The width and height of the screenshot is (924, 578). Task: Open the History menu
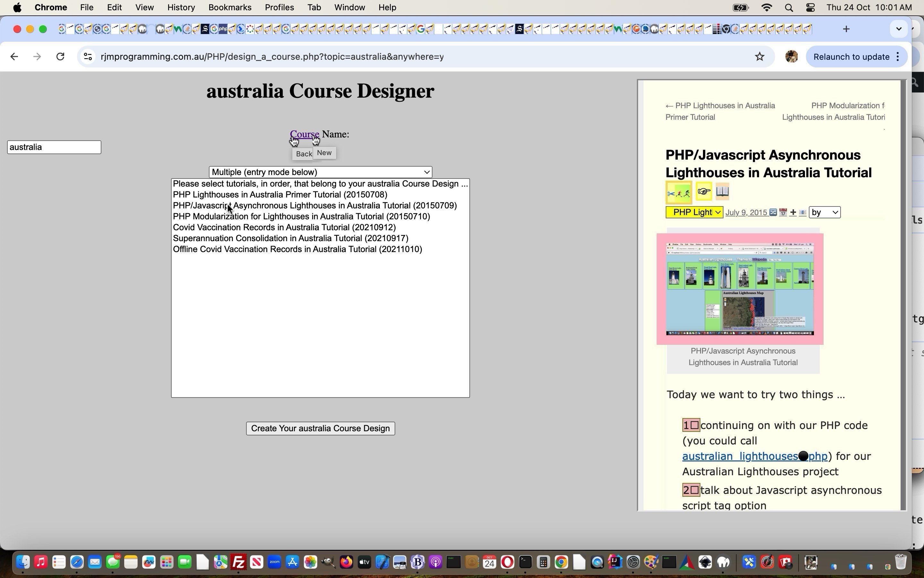[181, 8]
